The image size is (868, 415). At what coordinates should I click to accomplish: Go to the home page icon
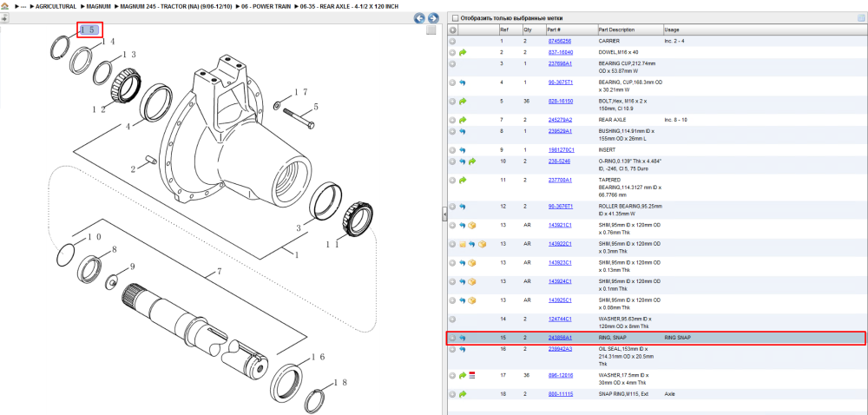click(x=5, y=6)
